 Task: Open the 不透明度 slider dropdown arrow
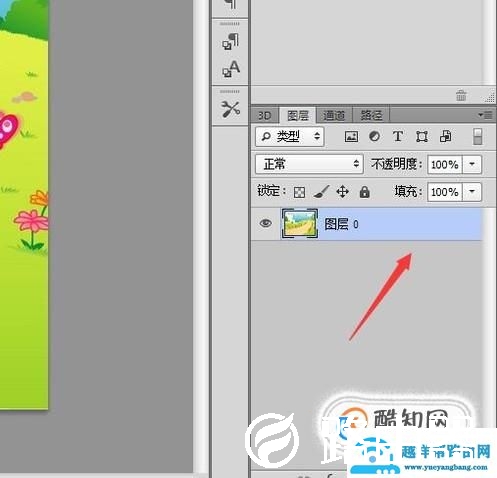472,164
